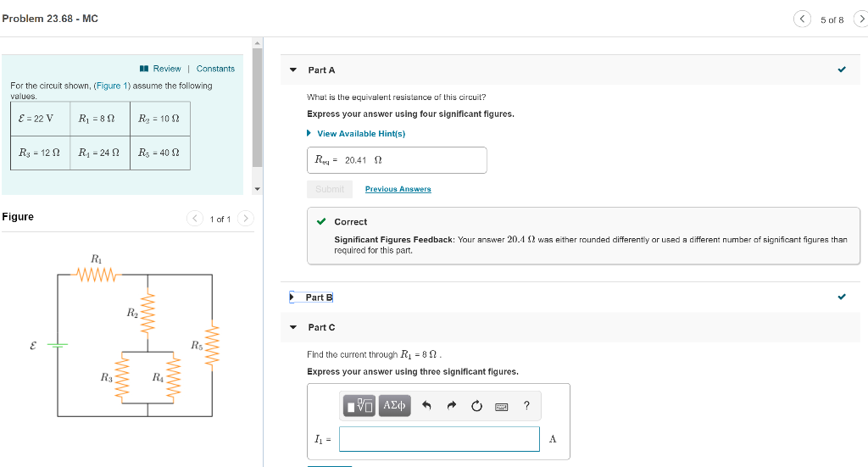
Task: Click the battery symbol in the figure
Action: (x=57, y=345)
